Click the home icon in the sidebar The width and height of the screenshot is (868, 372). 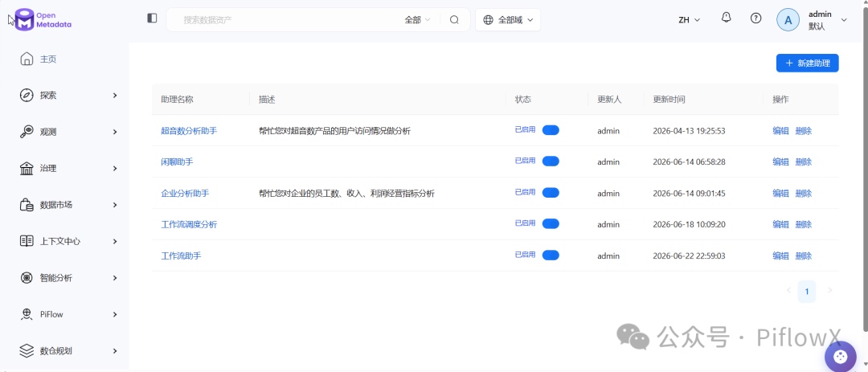pyautogui.click(x=27, y=59)
